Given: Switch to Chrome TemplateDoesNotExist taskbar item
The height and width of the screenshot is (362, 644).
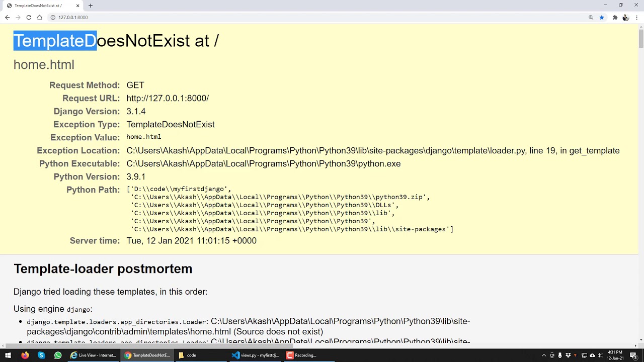Looking at the screenshot, I should point(148,355).
